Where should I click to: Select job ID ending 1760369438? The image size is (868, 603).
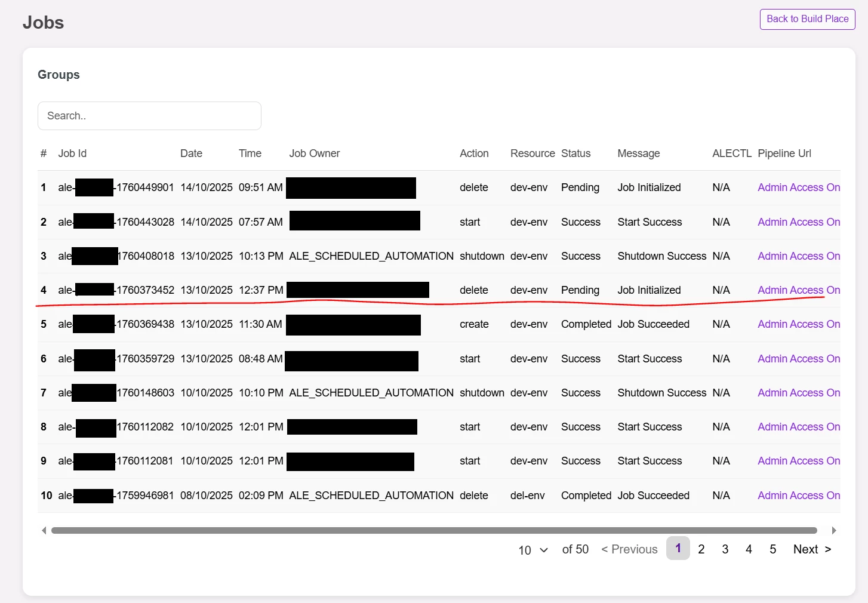click(x=116, y=324)
